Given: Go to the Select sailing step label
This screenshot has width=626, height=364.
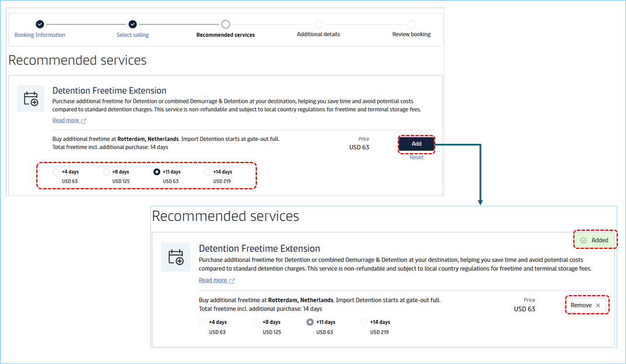Looking at the screenshot, I should [x=133, y=35].
